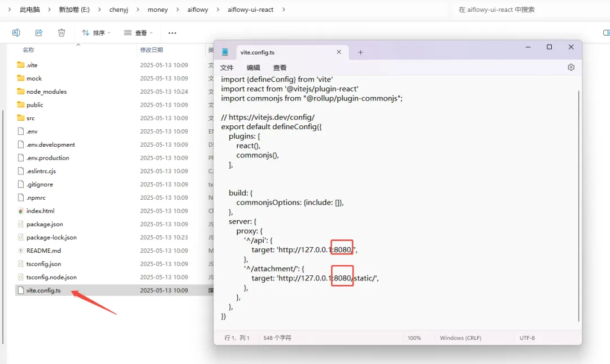Image resolution: width=610 pixels, height=364 pixels.
Task: Close the vite.config.ts tab
Action: tap(339, 52)
